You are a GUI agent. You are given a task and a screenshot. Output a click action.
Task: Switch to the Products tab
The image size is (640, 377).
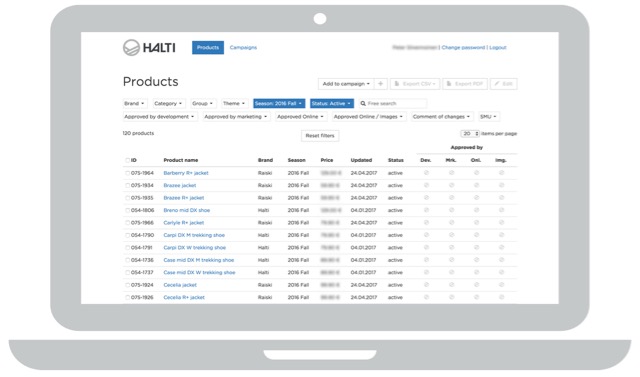(208, 47)
